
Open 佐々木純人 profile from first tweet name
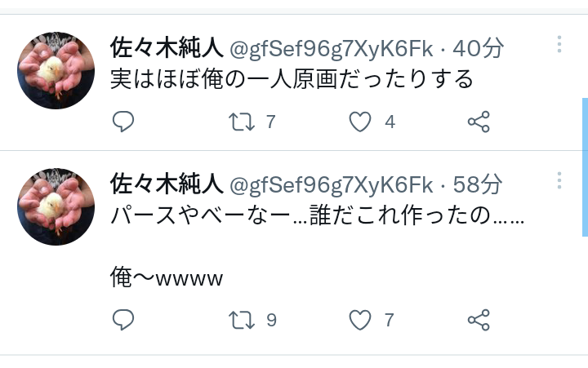[x=167, y=48]
